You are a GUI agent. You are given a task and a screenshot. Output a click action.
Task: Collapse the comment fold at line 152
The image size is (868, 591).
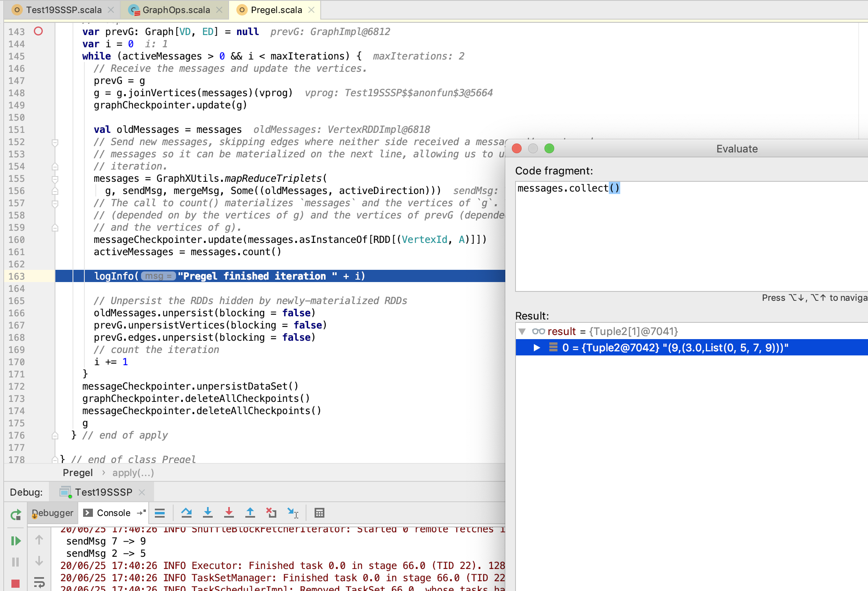pos(55,142)
